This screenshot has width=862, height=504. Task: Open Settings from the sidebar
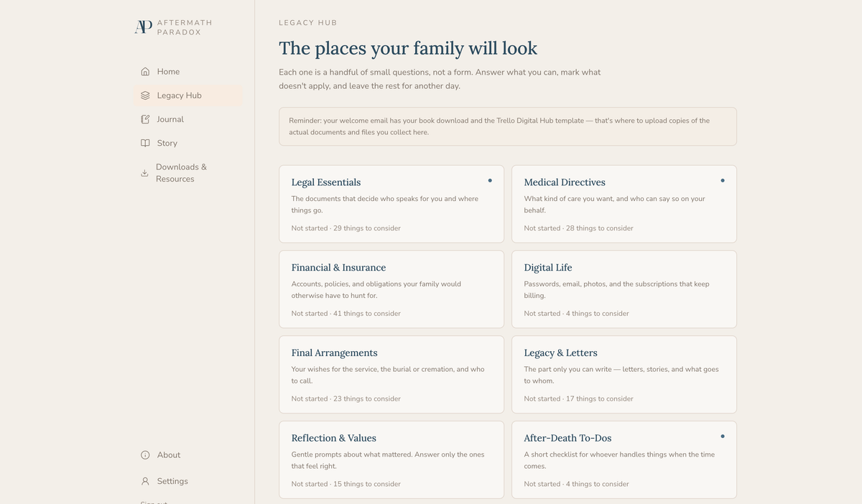point(187,481)
